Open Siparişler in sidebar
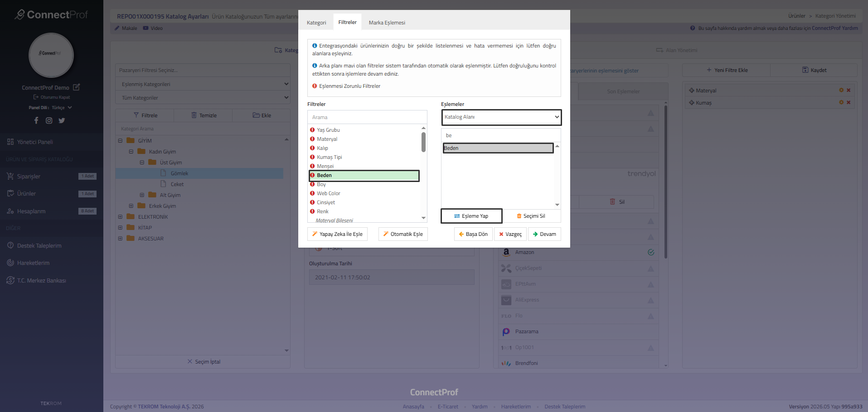The height and width of the screenshot is (412, 868). (x=52, y=176)
